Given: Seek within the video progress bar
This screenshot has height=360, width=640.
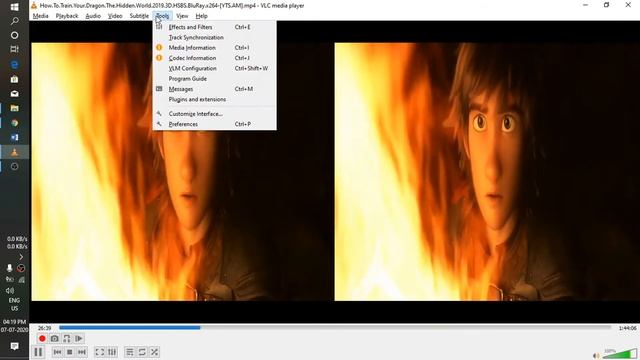Looking at the screenshot, I should tap(335, 327).
